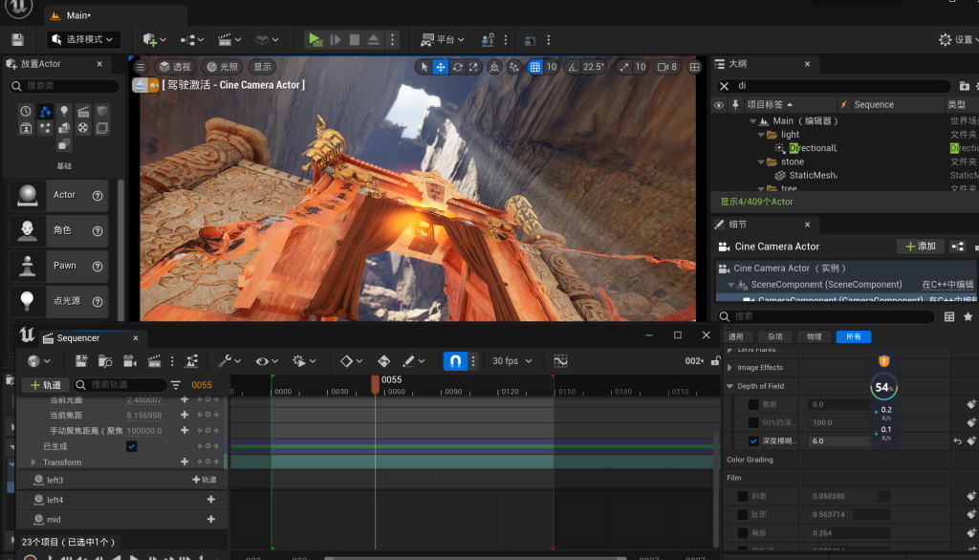Enable the 斜面 override checkbox under Film
Image resolution: width=979 pixels, height=560 pixels.
(742, 496)
